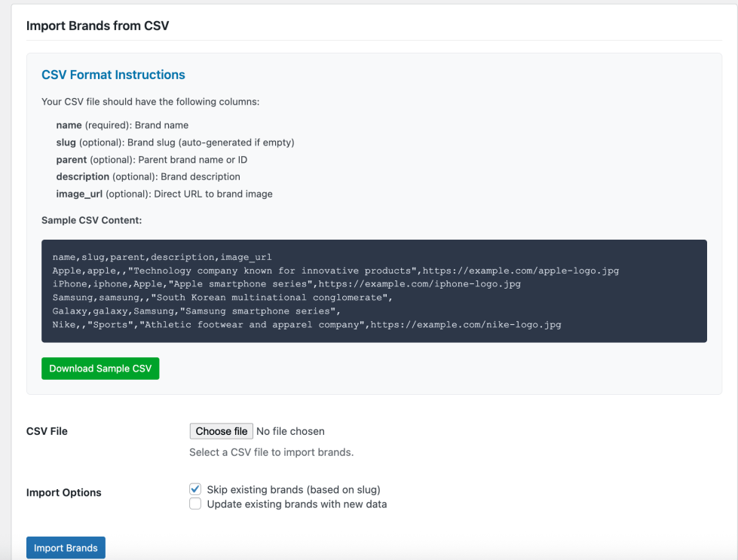Select the CSV header line in code block

click(162, 257)
